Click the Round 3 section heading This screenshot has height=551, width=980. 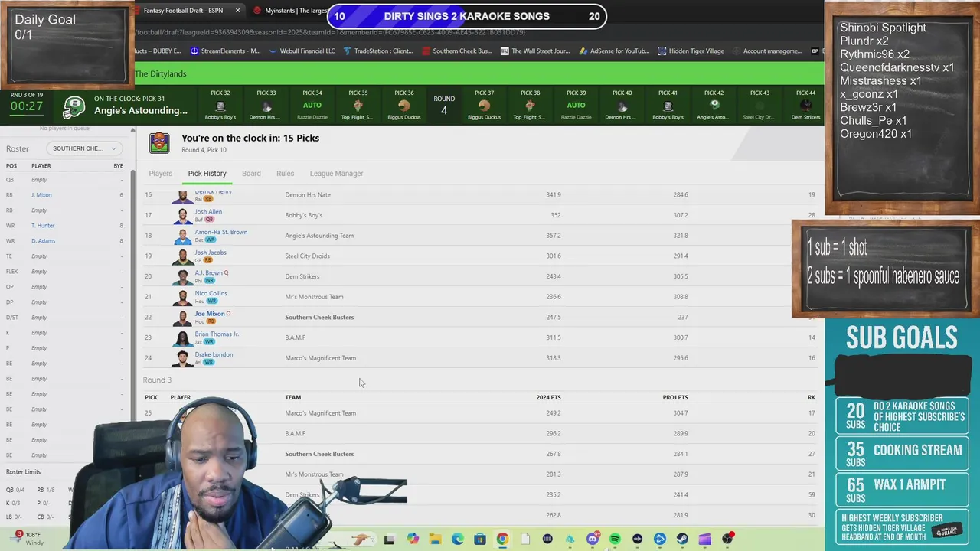(x=157, y=380)
